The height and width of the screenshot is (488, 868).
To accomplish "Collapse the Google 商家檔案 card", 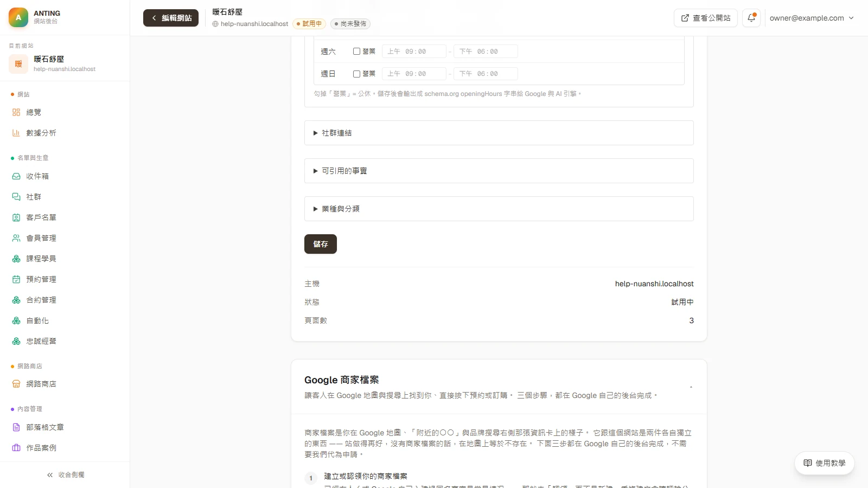I will coord(691,387).
